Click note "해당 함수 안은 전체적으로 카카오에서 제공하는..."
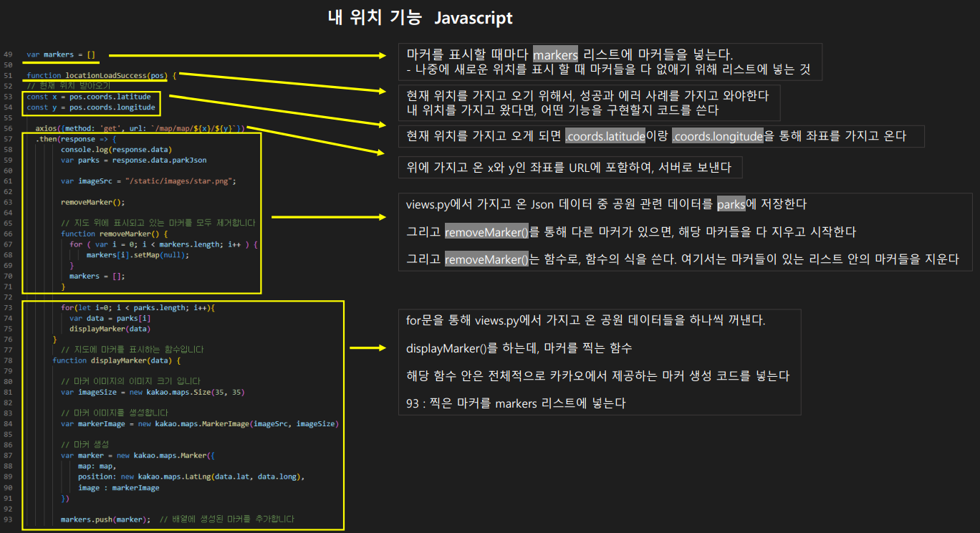The width and height of the screenshot is (980, 533). point(597,375)
